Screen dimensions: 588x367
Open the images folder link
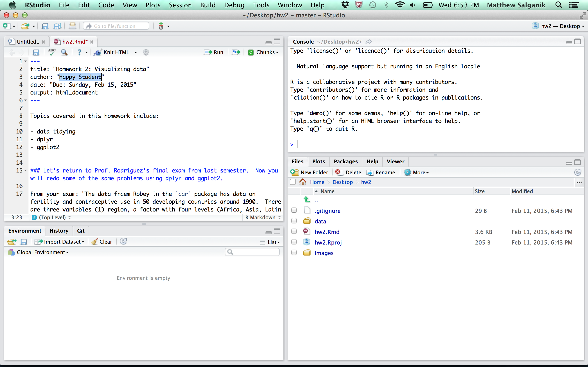324,253
